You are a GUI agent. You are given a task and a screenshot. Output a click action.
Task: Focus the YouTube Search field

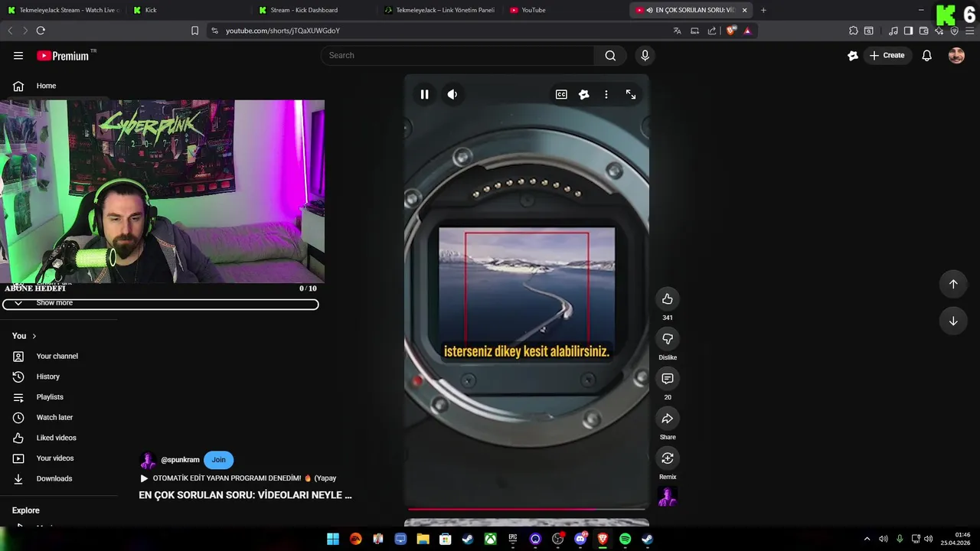pos(457,55)
